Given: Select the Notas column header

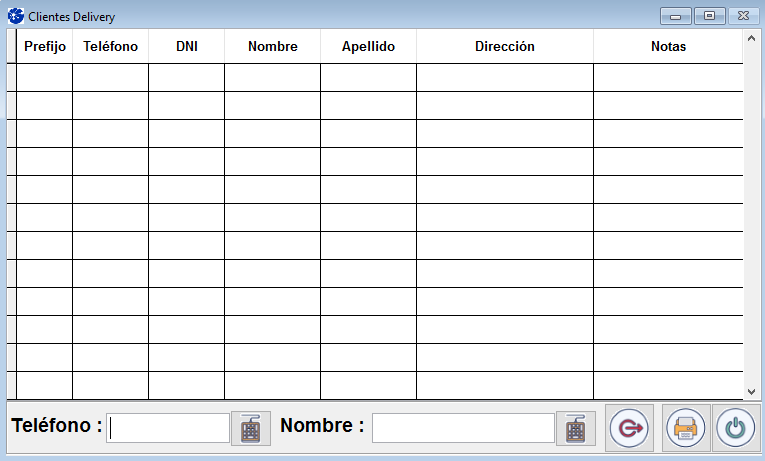Looking at the screenshot, I should point(667,47).
